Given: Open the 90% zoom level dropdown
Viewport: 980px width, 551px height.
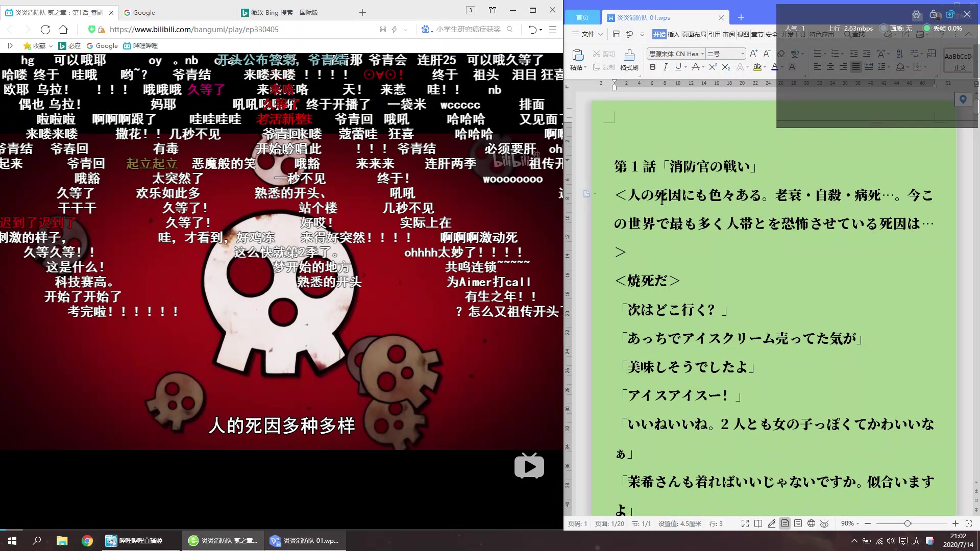Looking at the screenshot, I should (x=850, y=523).
